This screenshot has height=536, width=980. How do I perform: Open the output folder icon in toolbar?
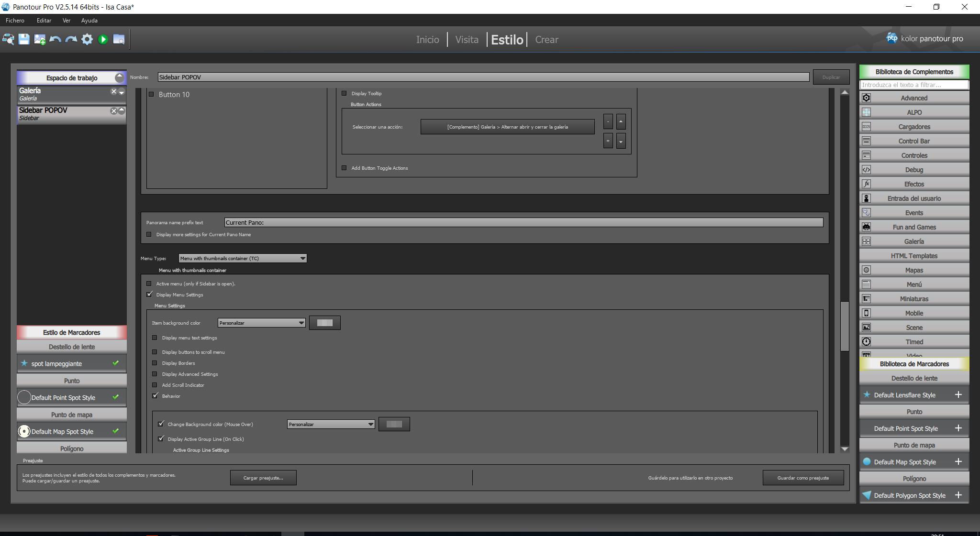(x=119, y=39)
